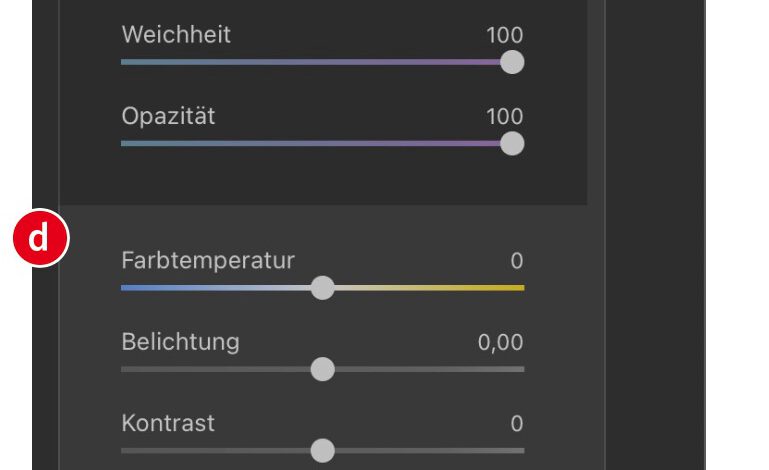
Task: Click the yellow end of the Farbtemperatur track
Action: coord(518,288)
